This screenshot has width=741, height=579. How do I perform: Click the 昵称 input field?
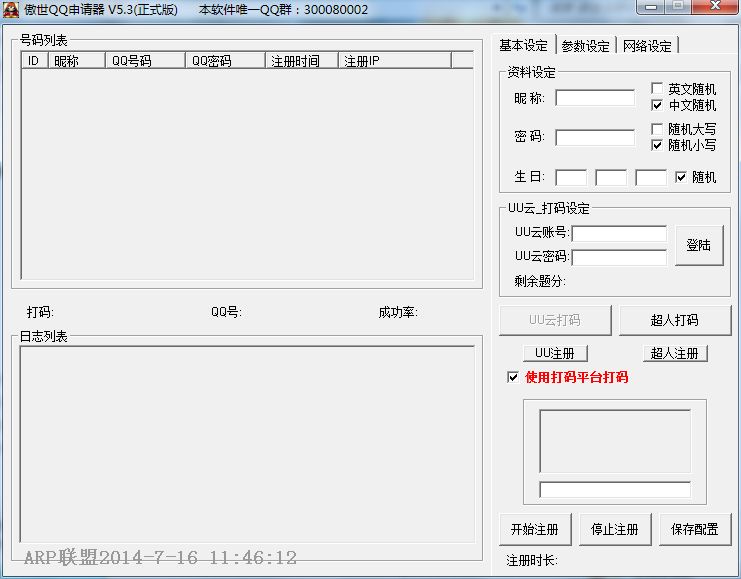coord(595,98)
